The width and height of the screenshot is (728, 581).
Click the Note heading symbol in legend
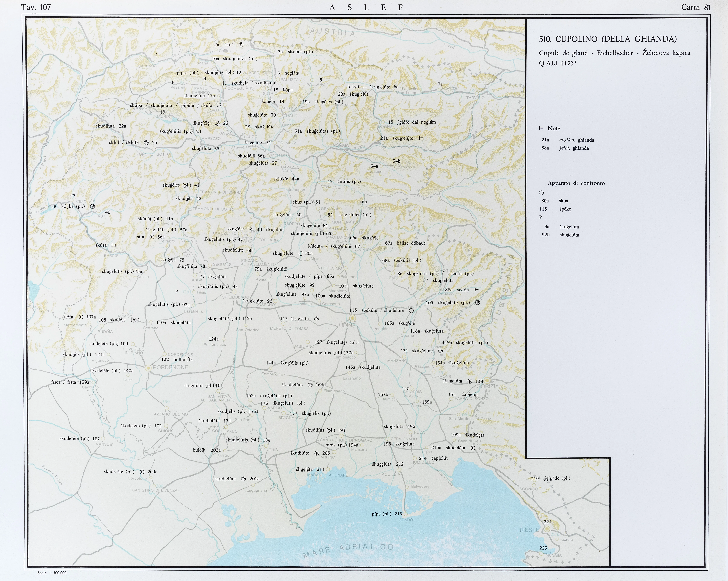[x=541, y=128]
